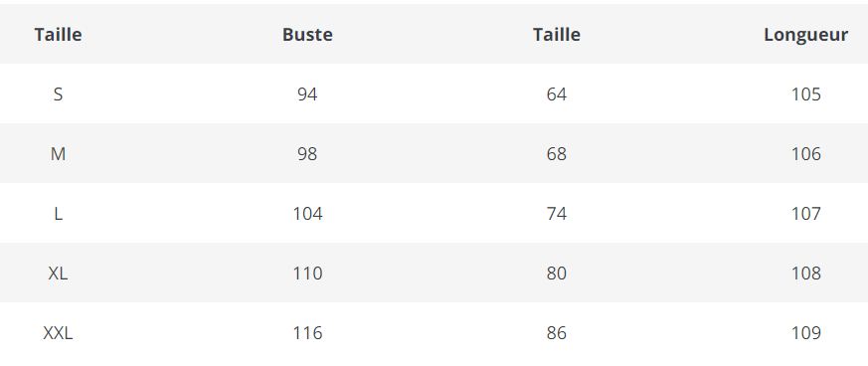Click waist value 86
Screen dimensions: 868x366
tap(557, 333)
